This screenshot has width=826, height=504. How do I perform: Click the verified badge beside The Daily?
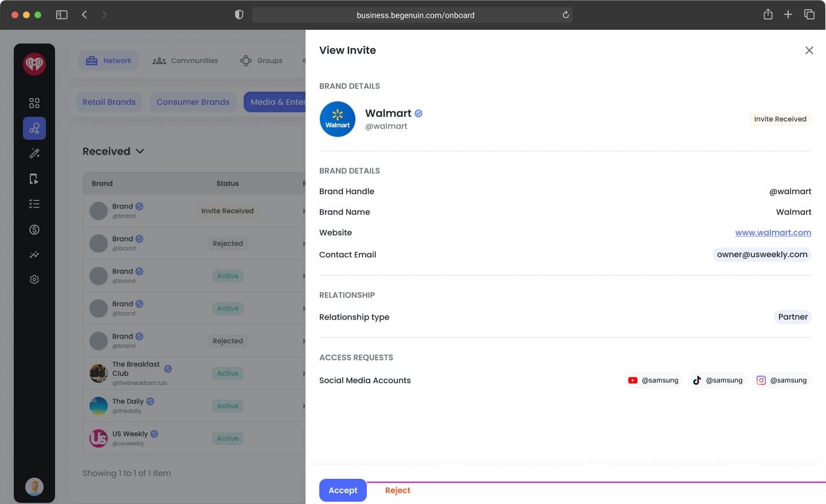pyautogui.click(x=150, y=401)
